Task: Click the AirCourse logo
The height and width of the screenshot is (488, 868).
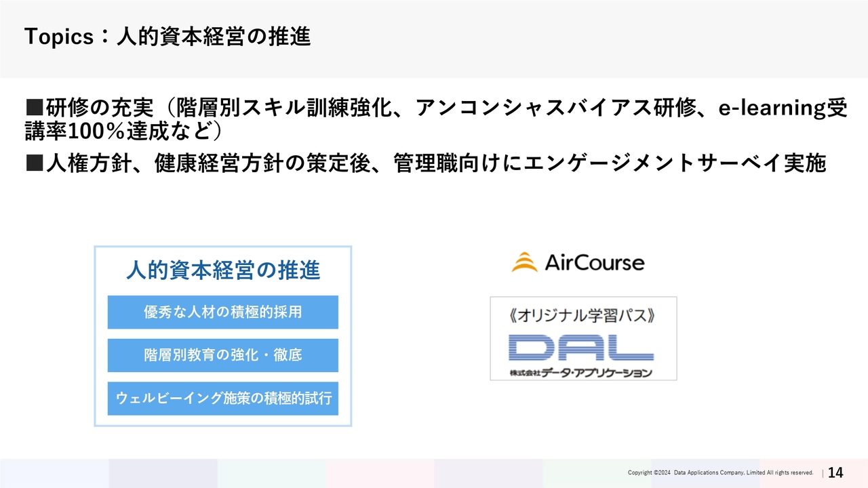Action: (x=578, y=262)
